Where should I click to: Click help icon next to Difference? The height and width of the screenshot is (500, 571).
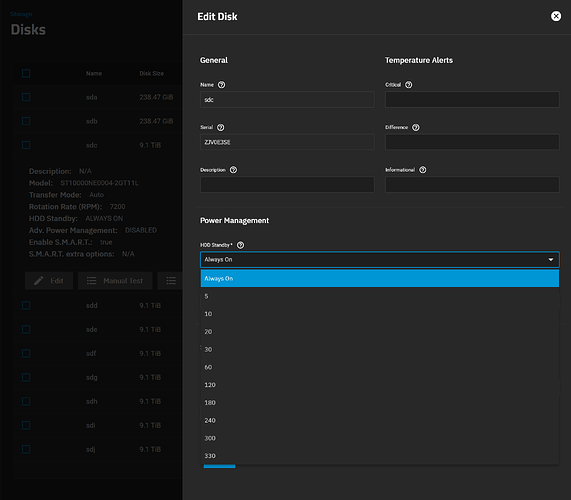pyautogui.click(x=416, y=127)
